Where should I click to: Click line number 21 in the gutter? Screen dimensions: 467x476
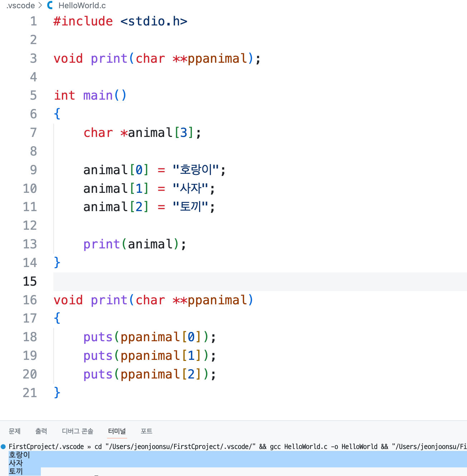30,393
